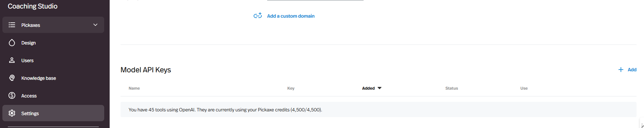Expand the Pickaxes chevron dropdown

pyautogui.click(x=95, y=25)
